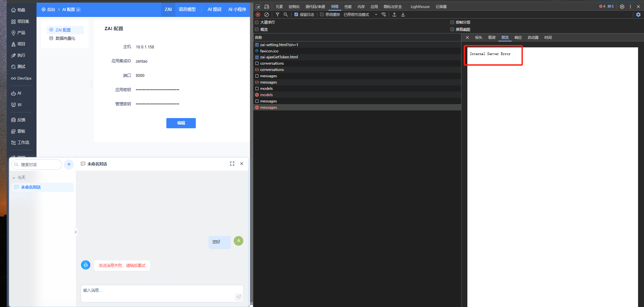This screenshot has width=644, height=307.
Task: Open the throttling mode dropdown
Action: point(361,15)
